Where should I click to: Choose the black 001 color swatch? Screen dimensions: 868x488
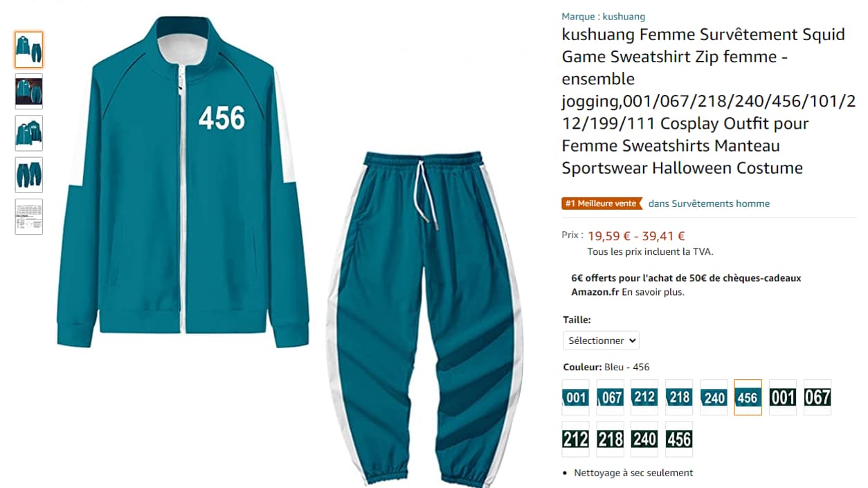(x=783, y=397)
